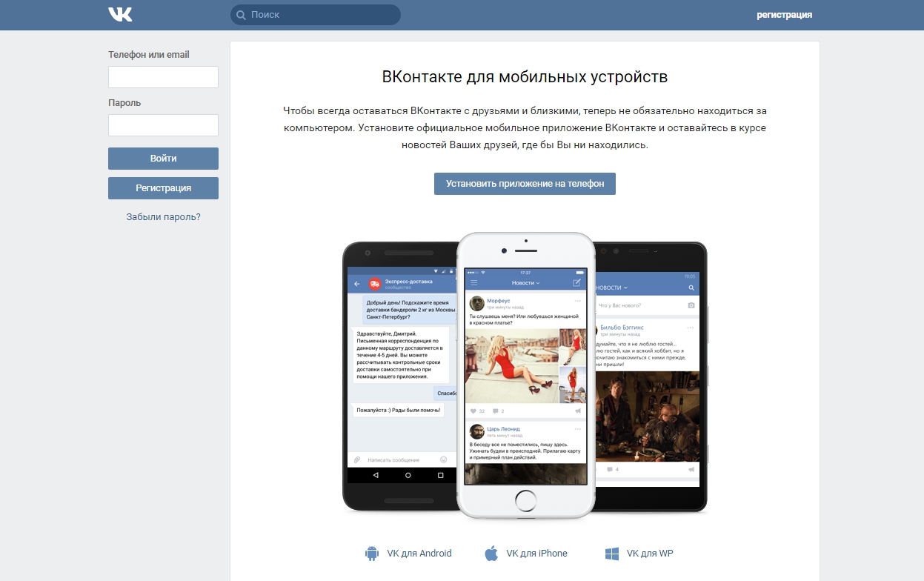Click the Царь Леонид post author name
Viewport: 924px width, 581px height.
(504, 429)
